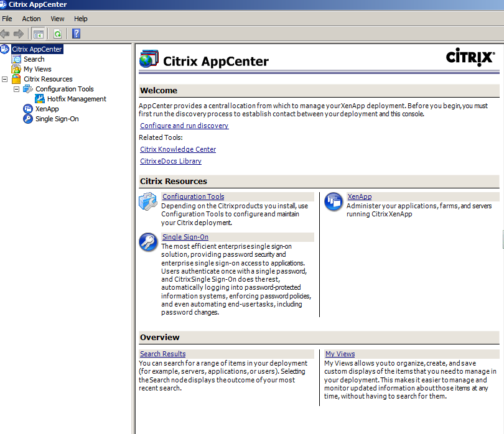Click the blue Help question mark icon

(x=76, y=34)
